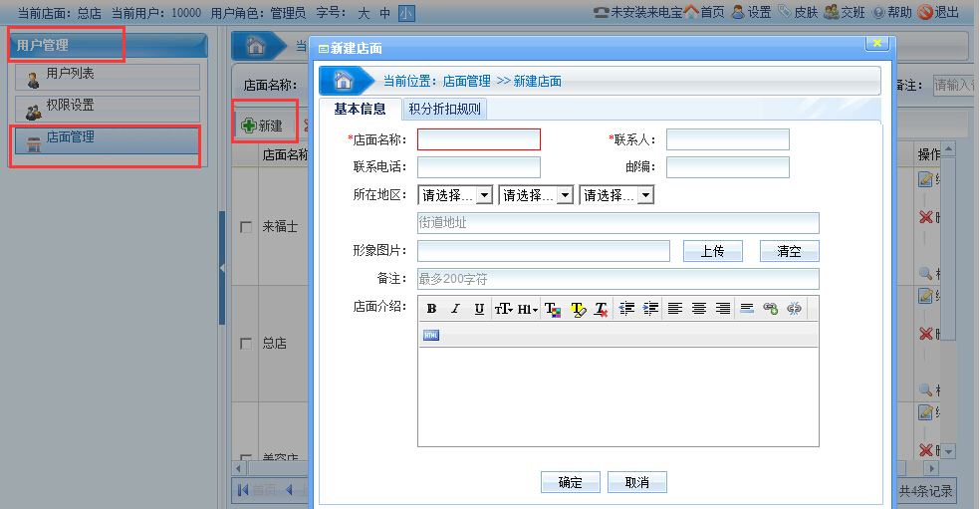Select the 小 font size option
The height and width of the screenshot is (509, 980).
407,13
